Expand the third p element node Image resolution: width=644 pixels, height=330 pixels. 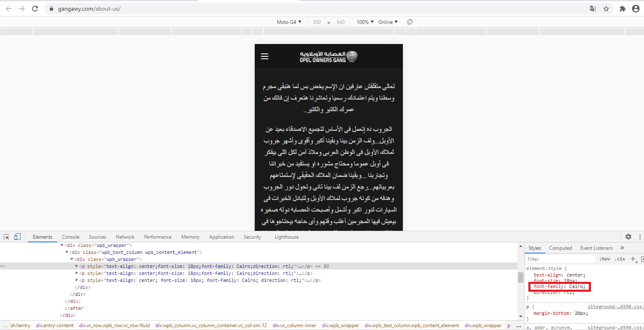(77, 280)
